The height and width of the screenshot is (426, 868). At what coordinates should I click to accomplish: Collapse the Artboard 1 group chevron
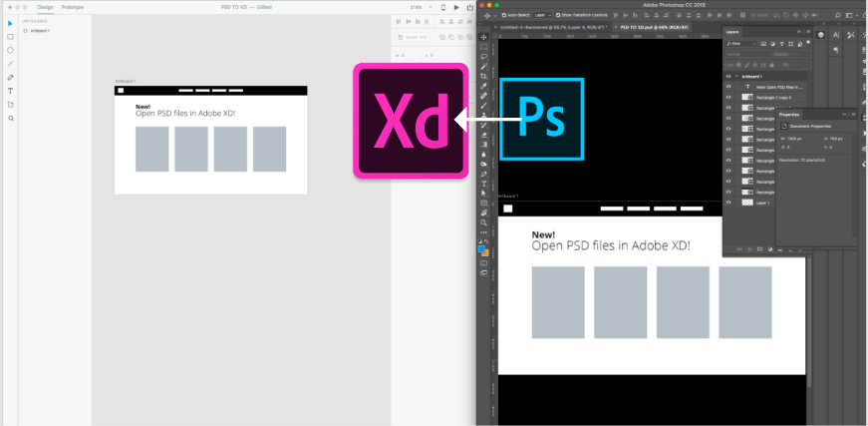736,76
